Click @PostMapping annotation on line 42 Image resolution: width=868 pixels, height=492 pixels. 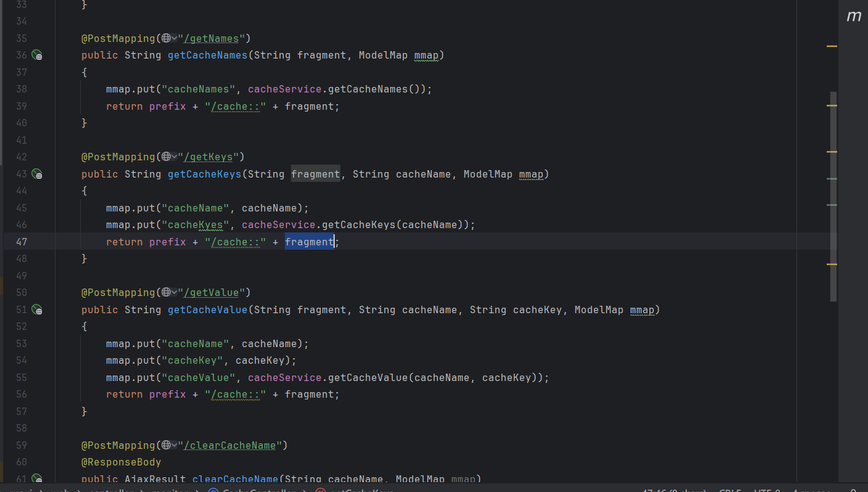118,157
